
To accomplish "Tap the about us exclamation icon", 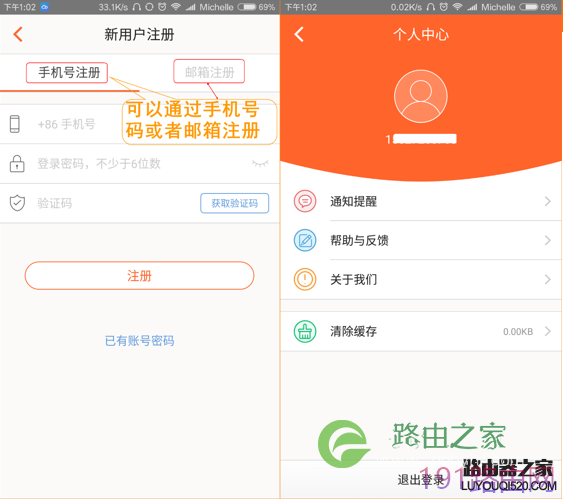I will (x=305, y=279).
